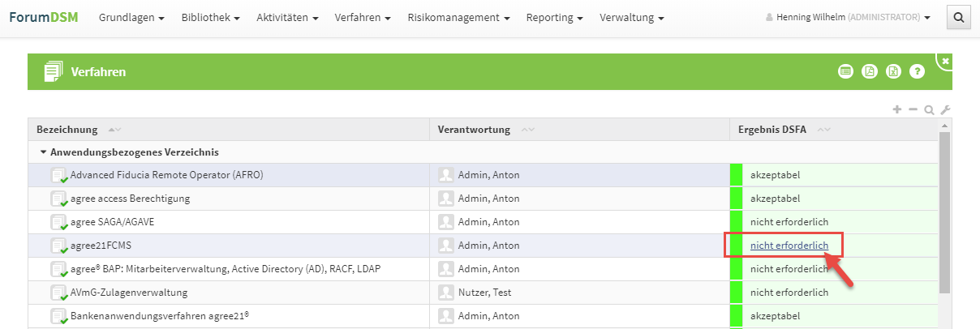
Task: Export the list to Excel
Action: [892, 71]
